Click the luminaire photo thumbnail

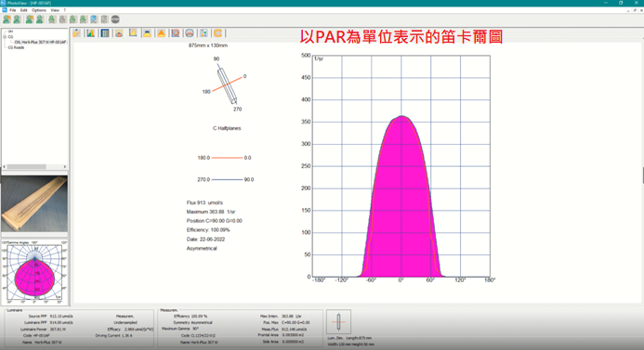[x=34, y=204]
